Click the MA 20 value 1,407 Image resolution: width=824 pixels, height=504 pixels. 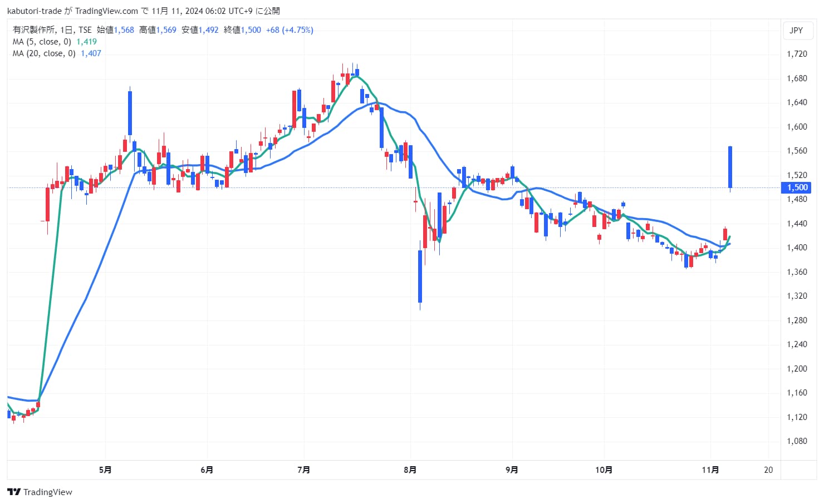[91, 53]
